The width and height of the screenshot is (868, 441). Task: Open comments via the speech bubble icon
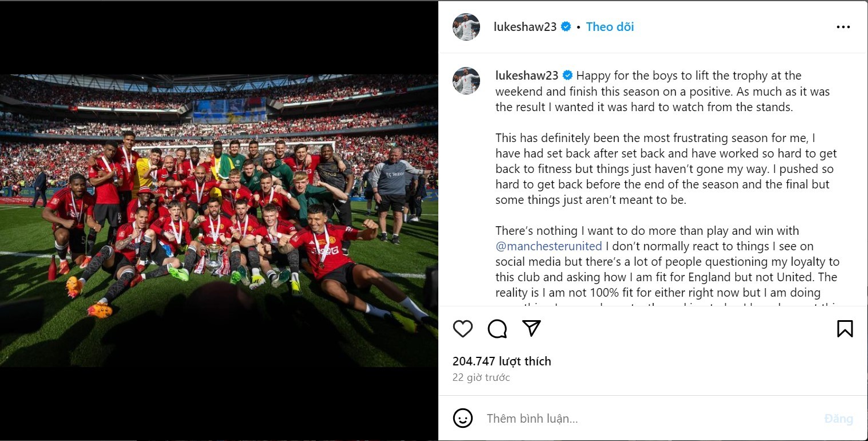497,329
